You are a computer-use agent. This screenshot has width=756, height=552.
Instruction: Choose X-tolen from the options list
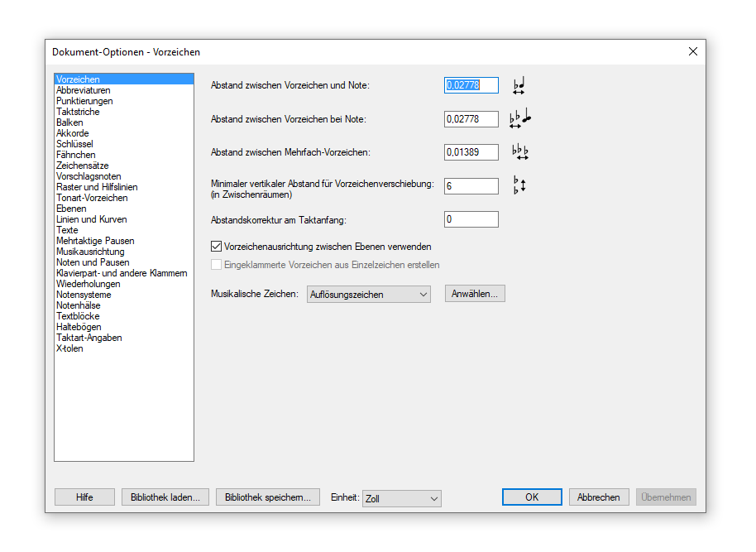[x=69, y=348]
